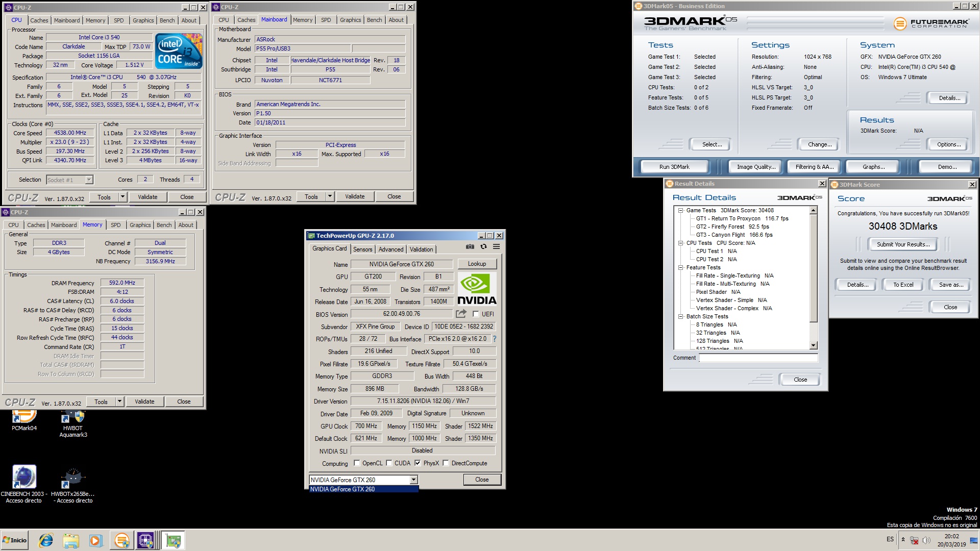Click the Intel Core i3 inside logo
Viewport: 980px width, 551px height.
pyautogui.click(x=179, y=51)
